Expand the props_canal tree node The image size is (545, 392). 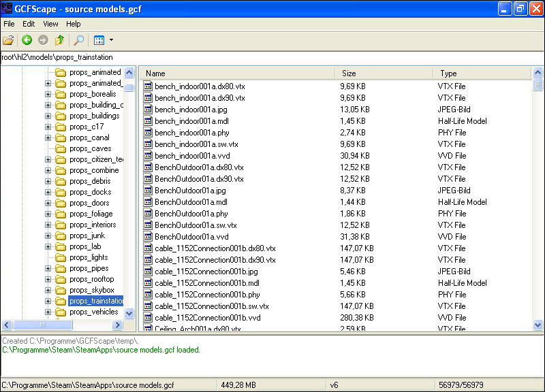pyautogui.click(x=48, y=138)
